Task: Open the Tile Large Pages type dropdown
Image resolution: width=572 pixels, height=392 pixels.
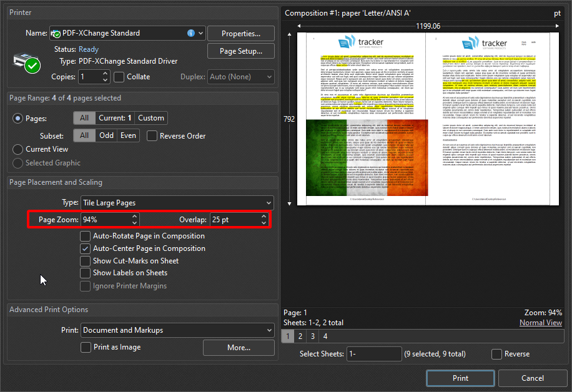Action: click(269, 202)
